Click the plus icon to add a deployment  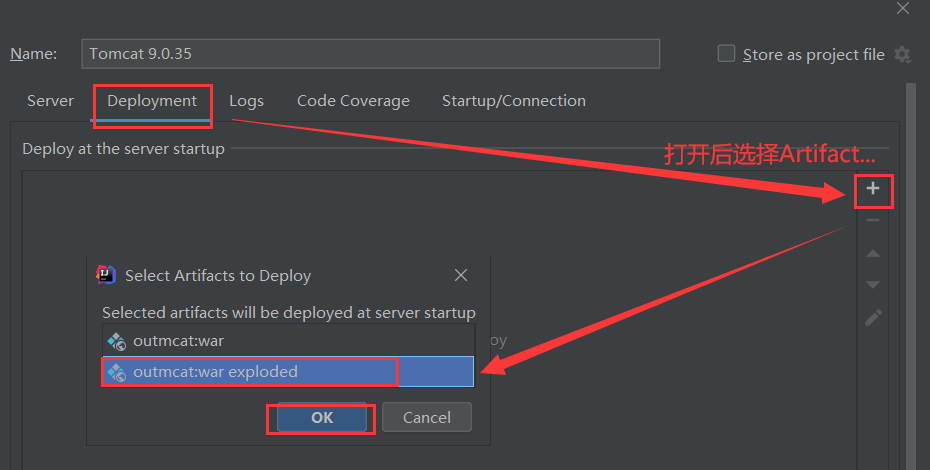[872, 189]
